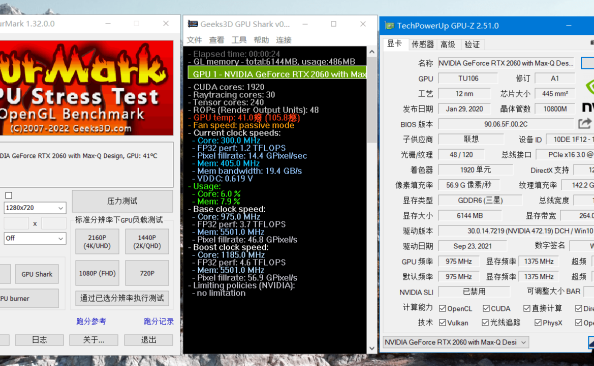Start the 压力测试 in FurMark
Screen dimensions: 594x366
click(122, 201)
